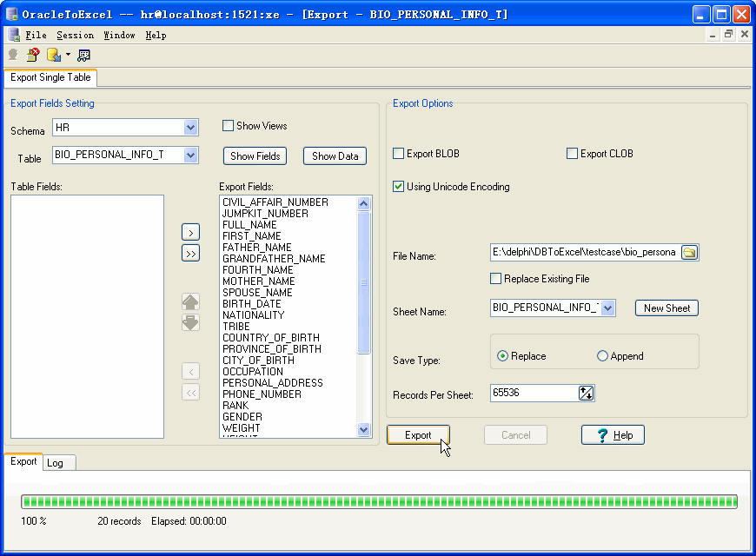The image size is (756, 556).
Task: Select CIVIL_AFFAIR_NUMBER in Export Fields
Action: 275,202
